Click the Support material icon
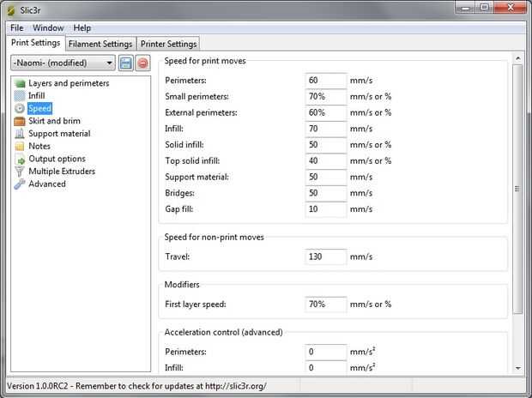Viewport: 532px width, 398px height. click(x=20, y=134)
